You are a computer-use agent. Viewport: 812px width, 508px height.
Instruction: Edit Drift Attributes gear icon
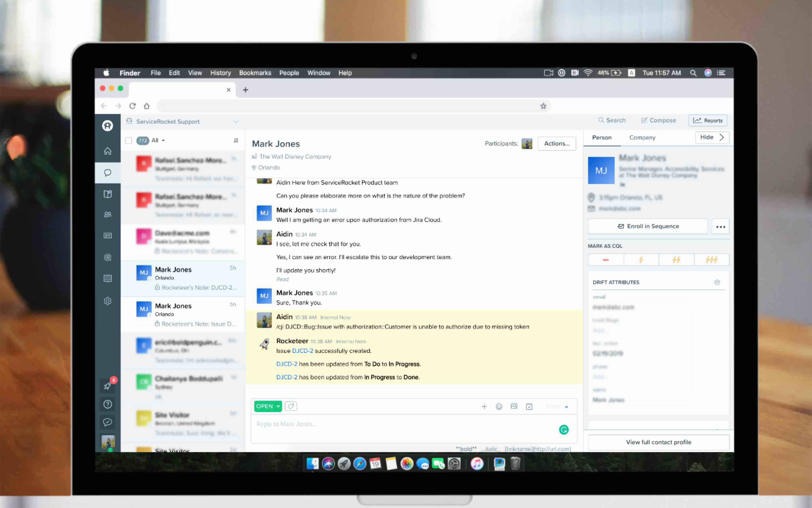pyautogui.click(x=717, y=282)
